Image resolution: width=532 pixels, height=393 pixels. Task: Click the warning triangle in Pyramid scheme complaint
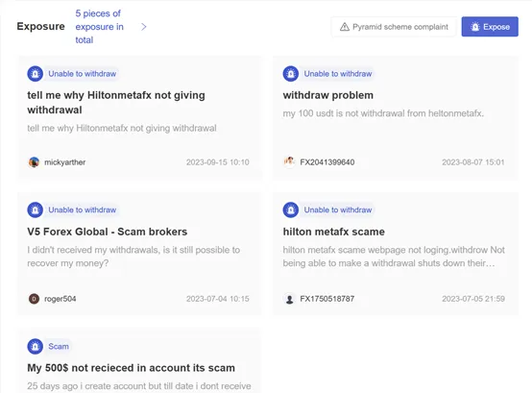(345, 27)
